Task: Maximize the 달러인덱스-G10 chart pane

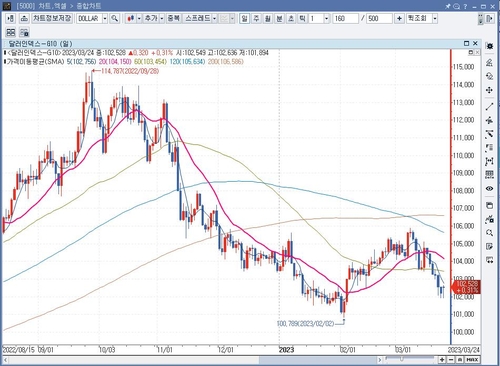Action: click(466, 43)
